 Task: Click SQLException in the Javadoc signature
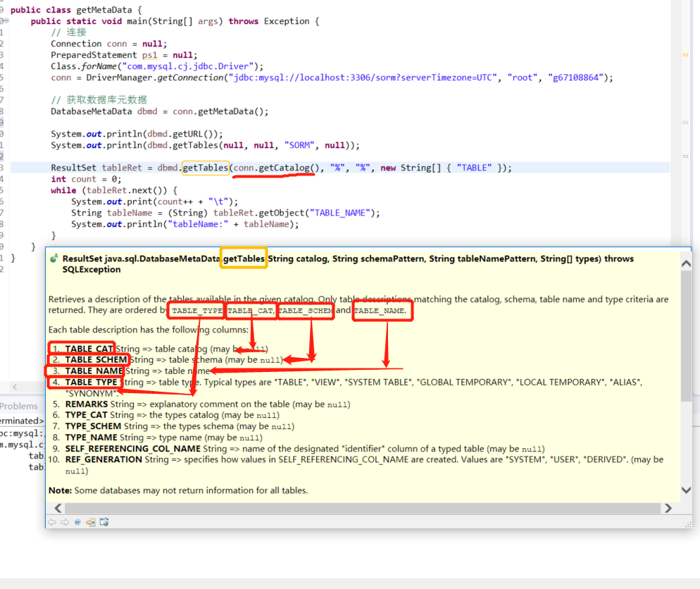pyautogui.click(x=92, y=269)
